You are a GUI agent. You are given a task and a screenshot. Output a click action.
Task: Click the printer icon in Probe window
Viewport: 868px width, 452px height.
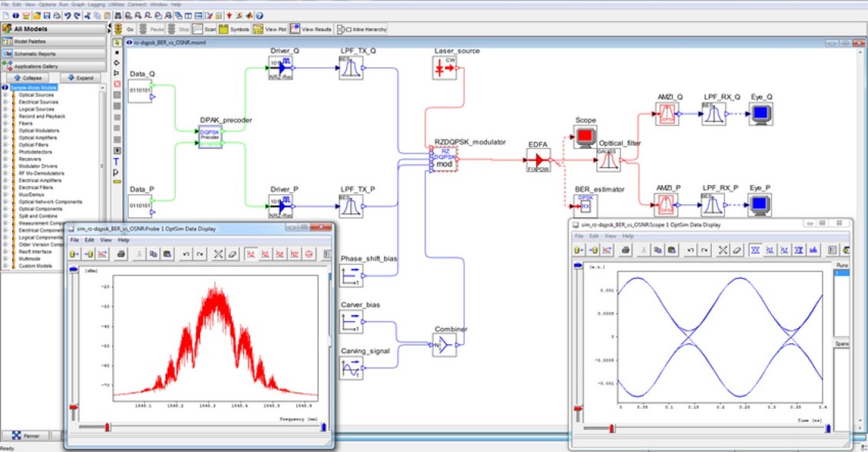[121, 254]
